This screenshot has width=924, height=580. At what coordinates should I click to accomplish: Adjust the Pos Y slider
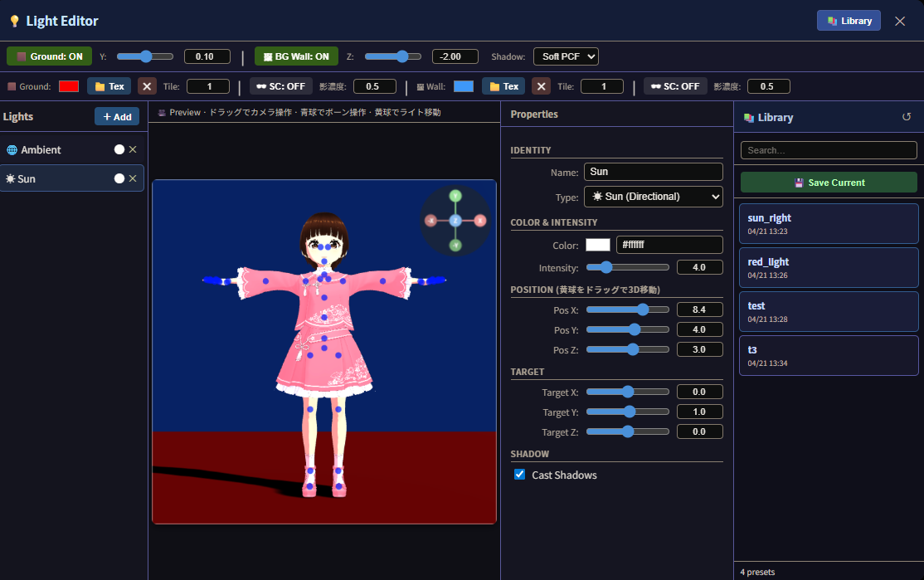point(628,329)
